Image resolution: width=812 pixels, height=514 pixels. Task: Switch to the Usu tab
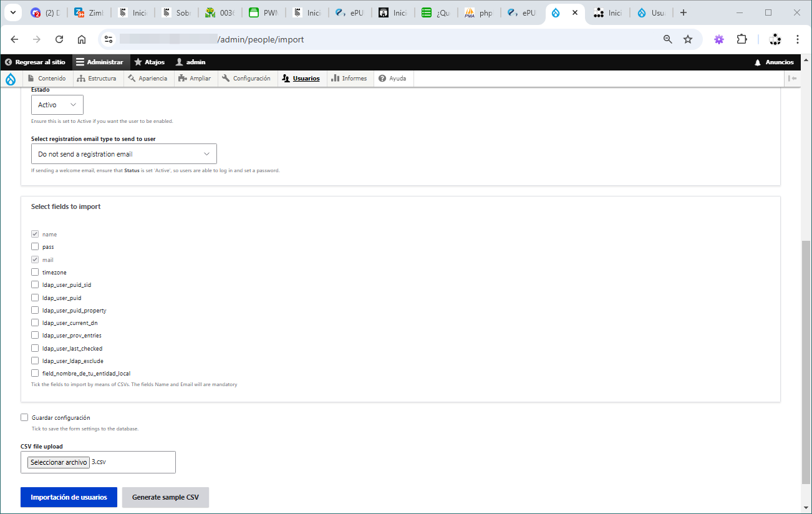coord(651,12)
